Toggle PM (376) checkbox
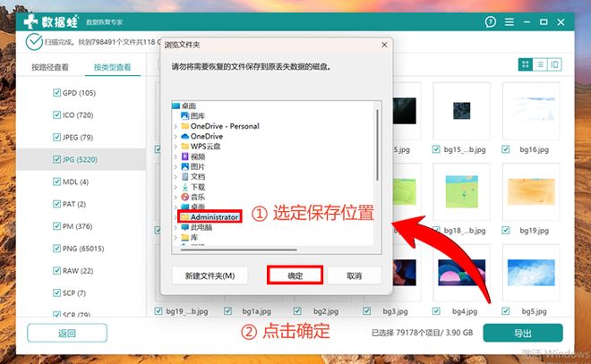Image resolution: width=591 pixels, height=364 pixels. tap(56, 226)
